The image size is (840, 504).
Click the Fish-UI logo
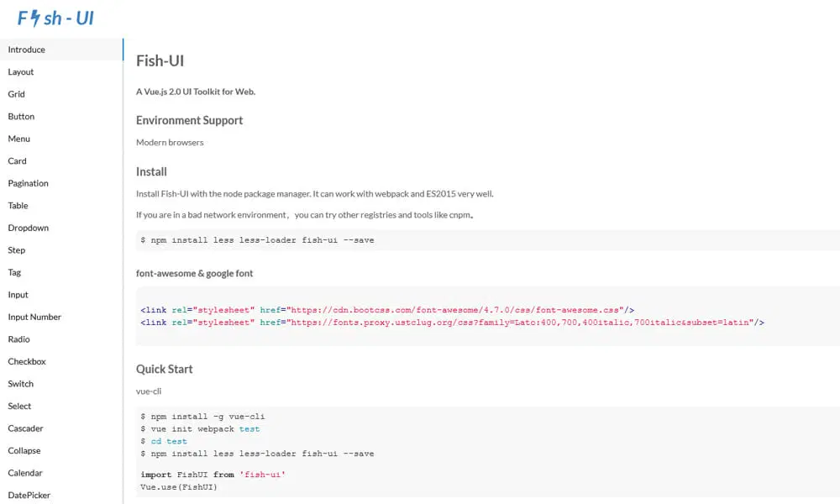click(x=55, y=18)
